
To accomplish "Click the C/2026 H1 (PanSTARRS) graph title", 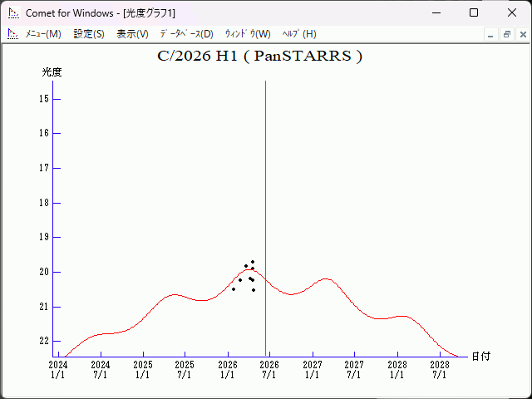I will point(259,57).
